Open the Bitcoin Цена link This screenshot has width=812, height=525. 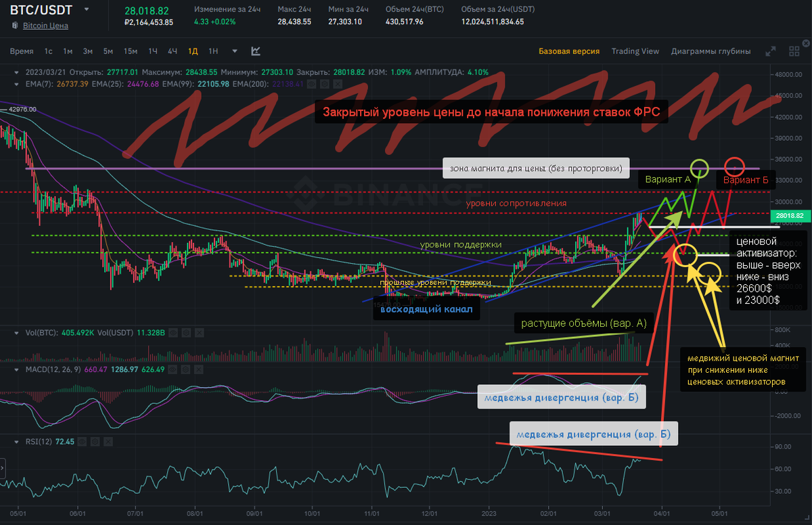[x=45, y=26]
